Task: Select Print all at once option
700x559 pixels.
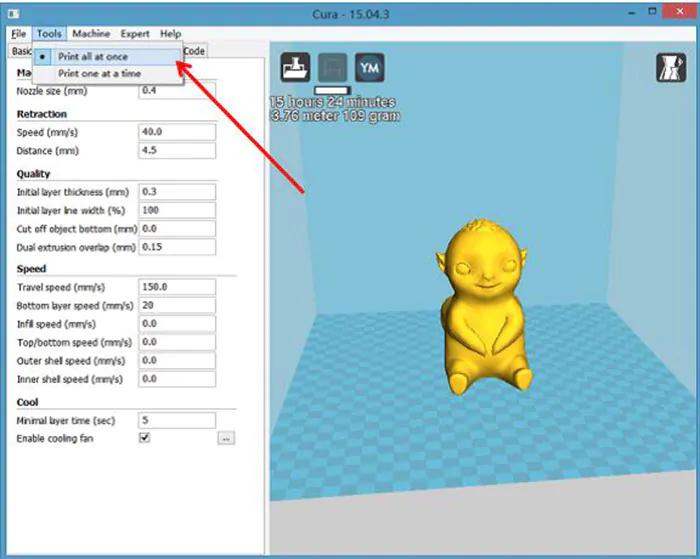Action: (93, 57)
